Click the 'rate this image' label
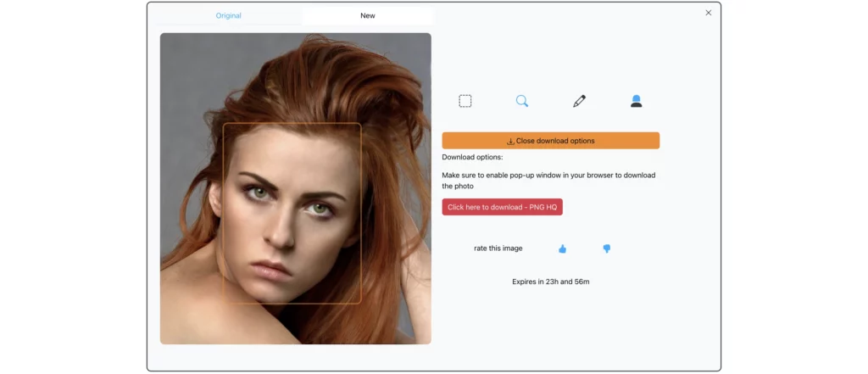 [x=498, y=248]
